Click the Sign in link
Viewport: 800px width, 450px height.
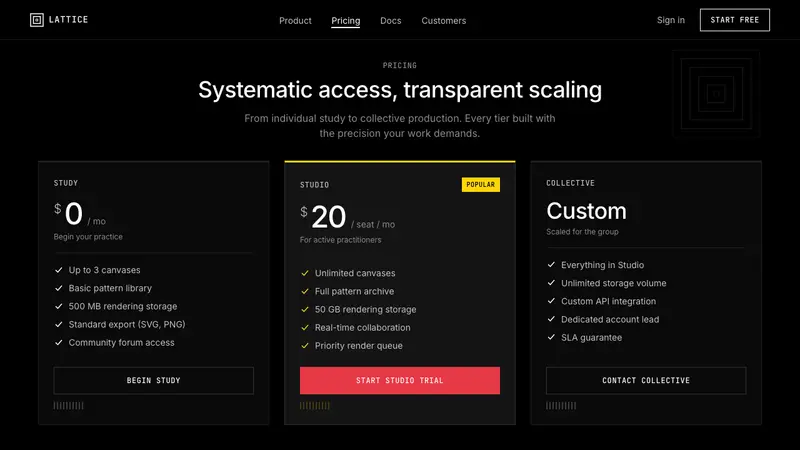[670, 20]
